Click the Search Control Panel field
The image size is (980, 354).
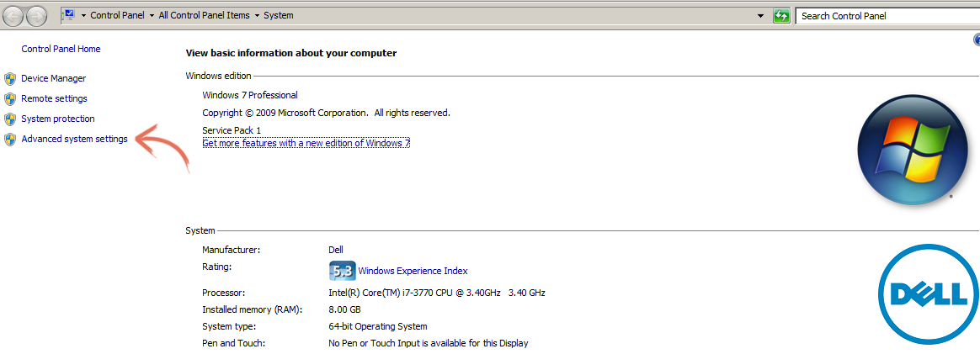click(887, 16)
